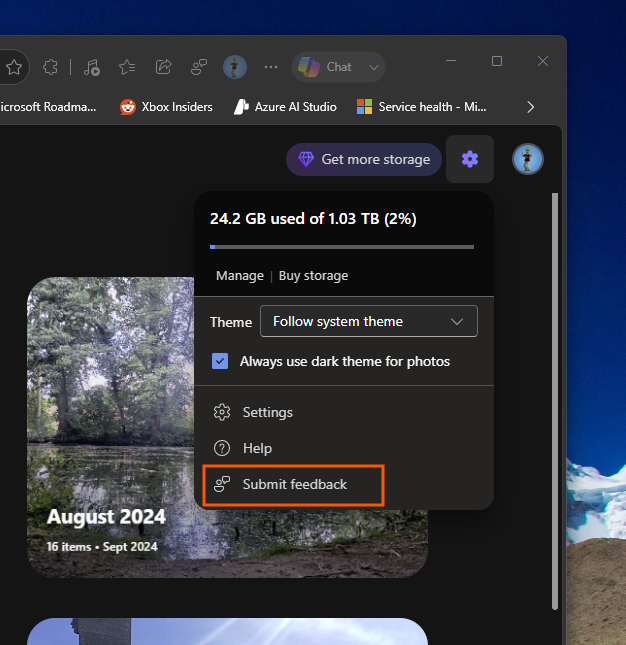Close the browser window
The height and width of the screenshot is (645, 626).
pos(543,61)
